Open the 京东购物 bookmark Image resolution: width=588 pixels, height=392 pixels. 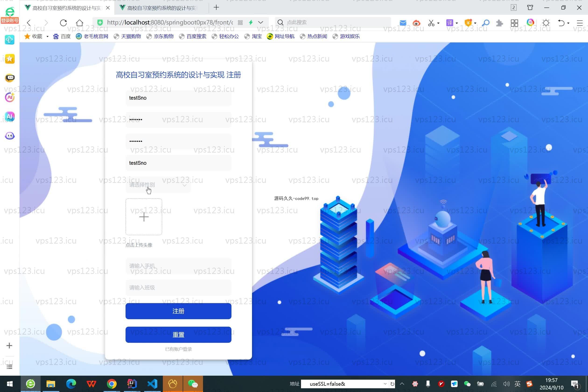pos(160,36)
